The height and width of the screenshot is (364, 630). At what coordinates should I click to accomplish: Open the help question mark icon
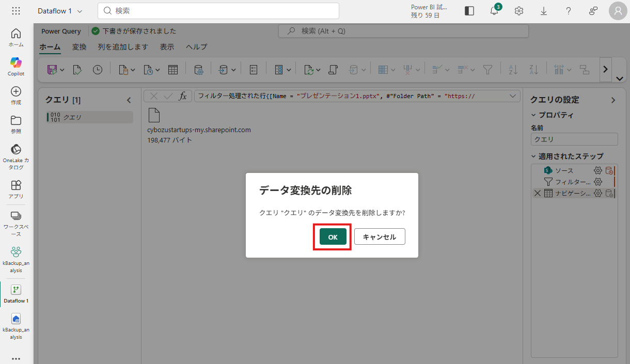pyautogui.click(x=569, y=11)
